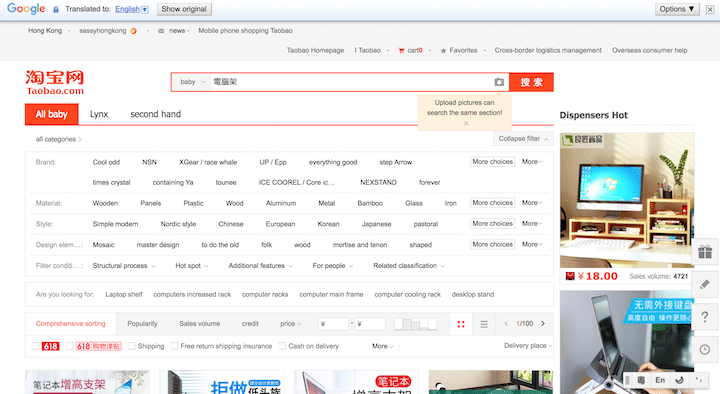Open Taobao Homepage link

315,51
